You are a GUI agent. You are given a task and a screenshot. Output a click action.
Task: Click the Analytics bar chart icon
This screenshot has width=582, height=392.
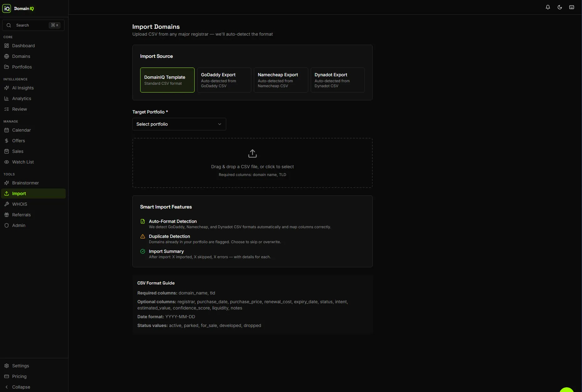coord(7,98)
